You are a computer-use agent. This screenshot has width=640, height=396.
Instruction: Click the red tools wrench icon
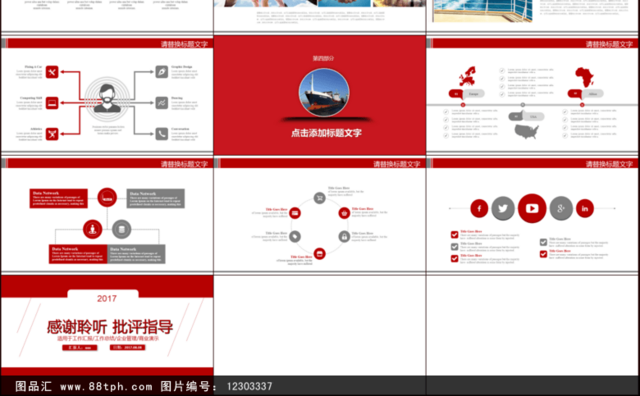(52, 72)
